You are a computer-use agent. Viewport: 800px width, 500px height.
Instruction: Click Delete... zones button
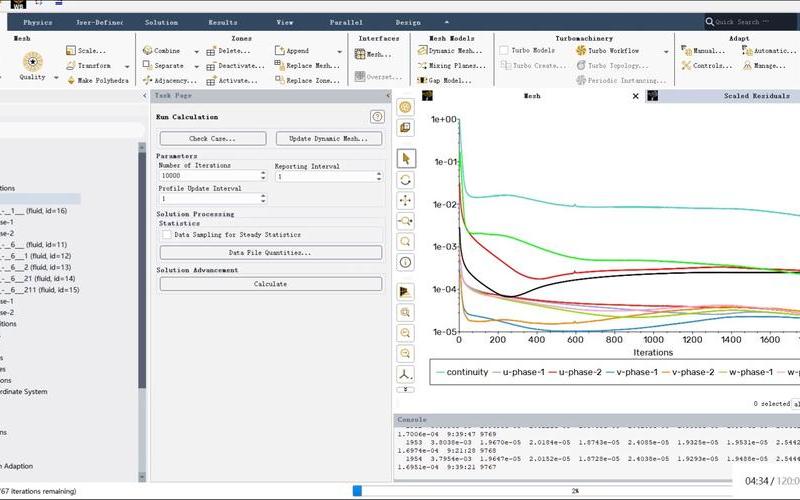pos(228,51)
